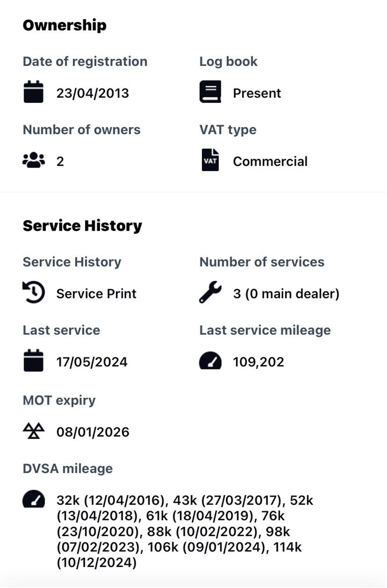The image size is (387, 588).
Task: Click the DVSA mileage gauge icon
Action: tap(33, 500)
